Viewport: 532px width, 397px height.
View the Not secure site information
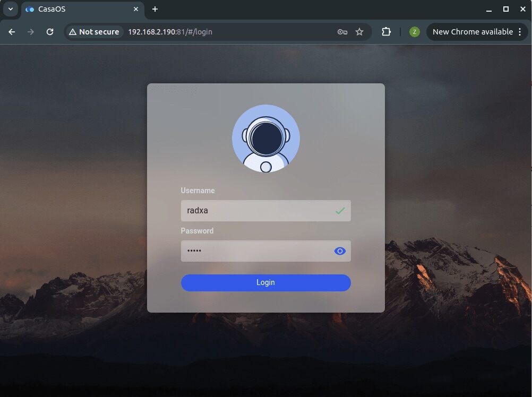point(94,32)
